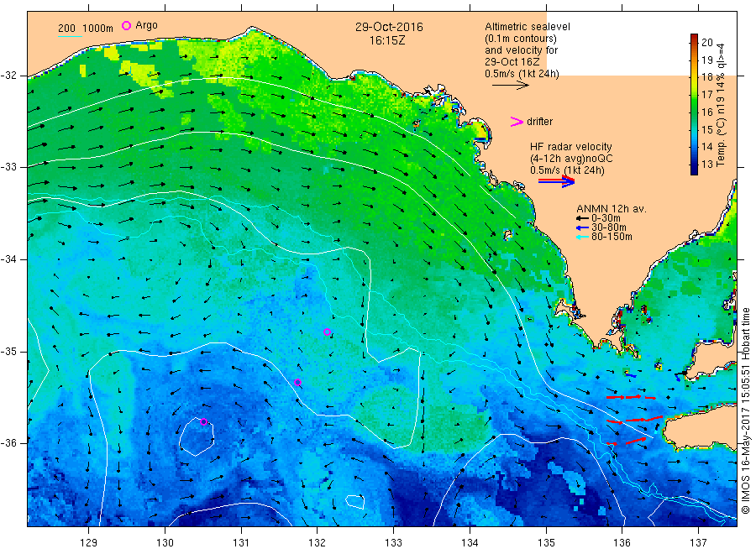The height and width of the screenshot is (554, 756).
Task: Click the blue 30-80m ANMN arrow
Action: click(582, 227)
